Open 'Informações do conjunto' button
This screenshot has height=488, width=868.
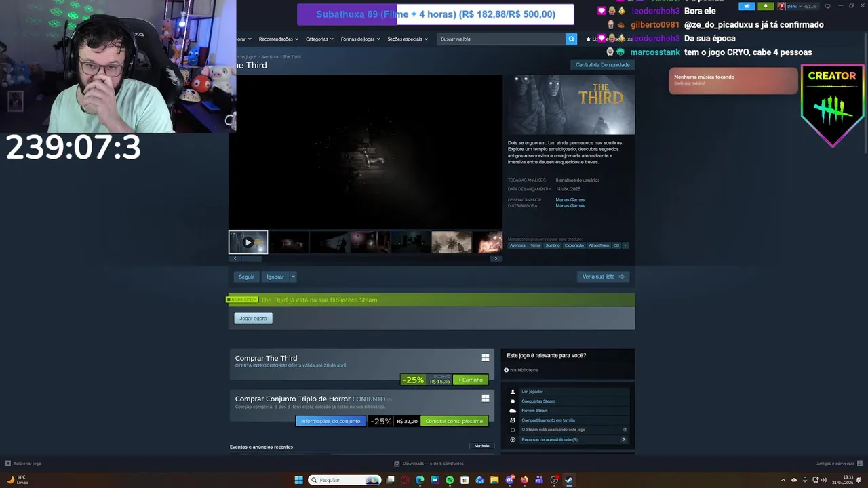[x=330, y=421]
